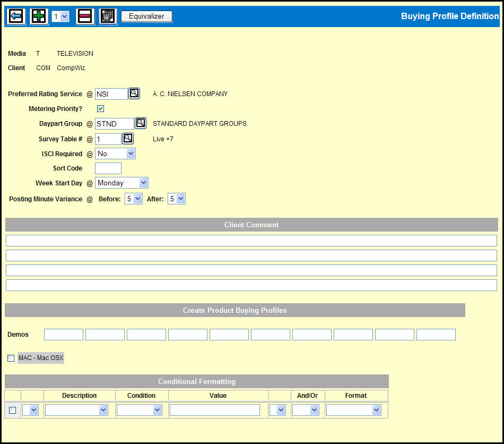Click the Survey Table # input field

[108, 139]
